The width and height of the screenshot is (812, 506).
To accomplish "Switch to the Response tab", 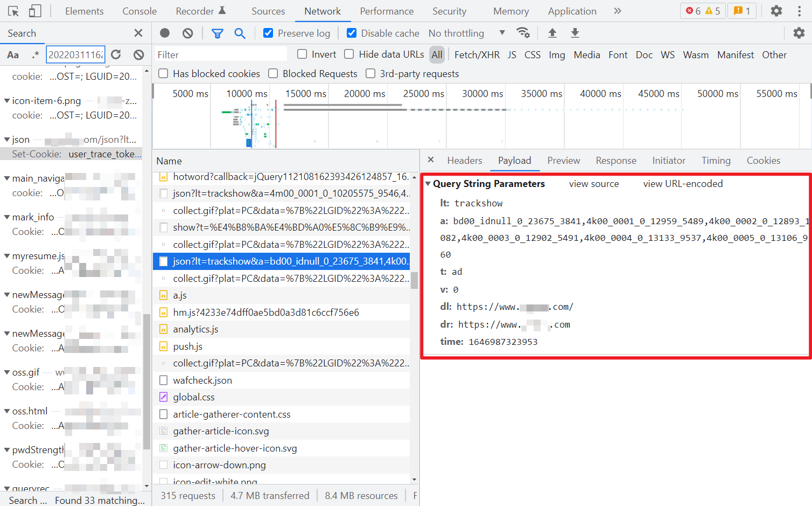I will point(616,161).
